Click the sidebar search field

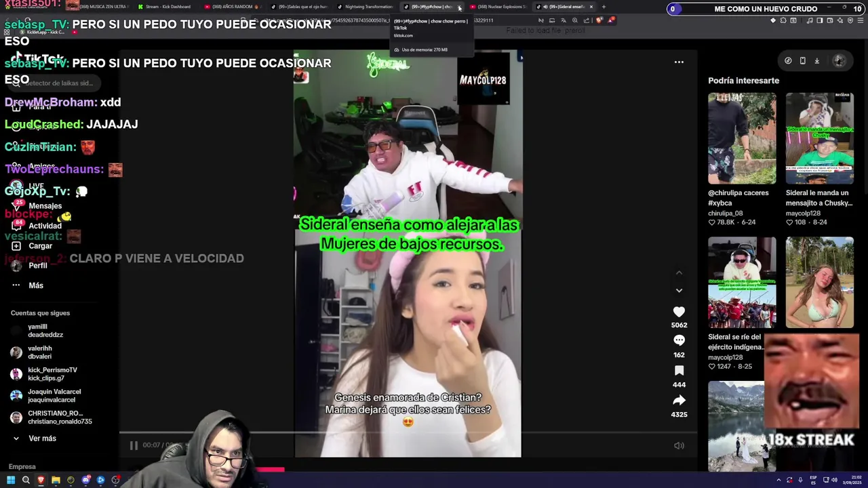click(x=54, y=83)
